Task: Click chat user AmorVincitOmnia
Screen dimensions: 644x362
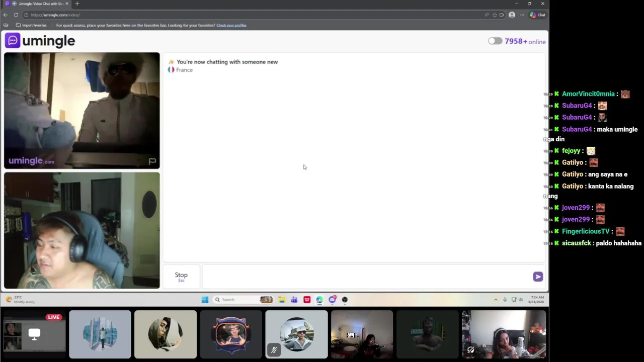Action: [588, 94]
